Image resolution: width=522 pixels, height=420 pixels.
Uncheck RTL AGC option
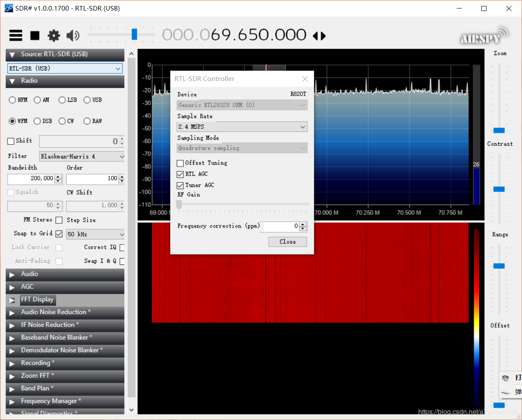coord(180,174)
